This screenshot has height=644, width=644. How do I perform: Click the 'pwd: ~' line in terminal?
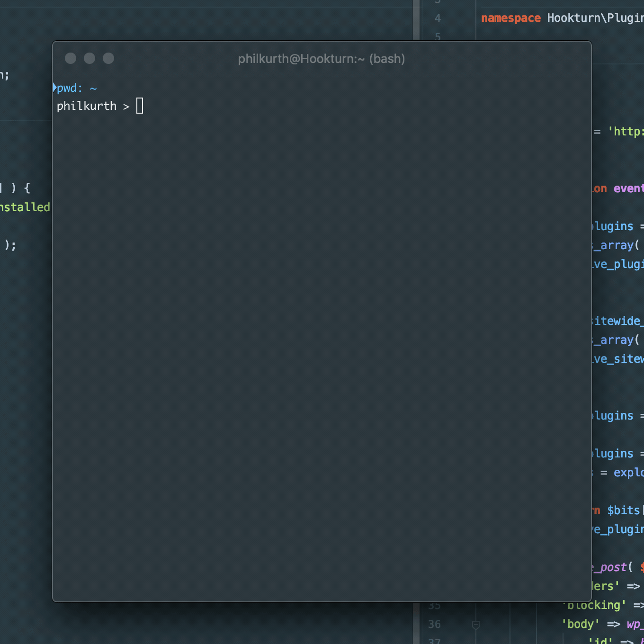(77, 89)
